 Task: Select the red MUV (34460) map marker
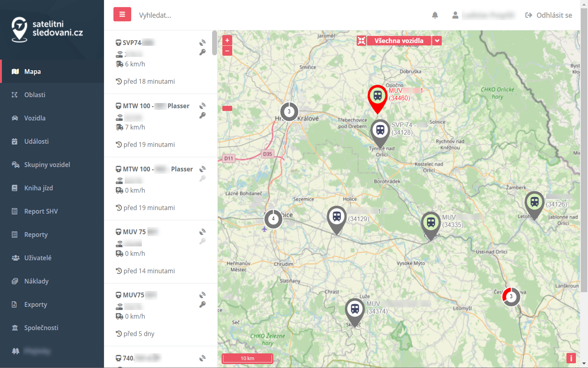pos(377,98)
